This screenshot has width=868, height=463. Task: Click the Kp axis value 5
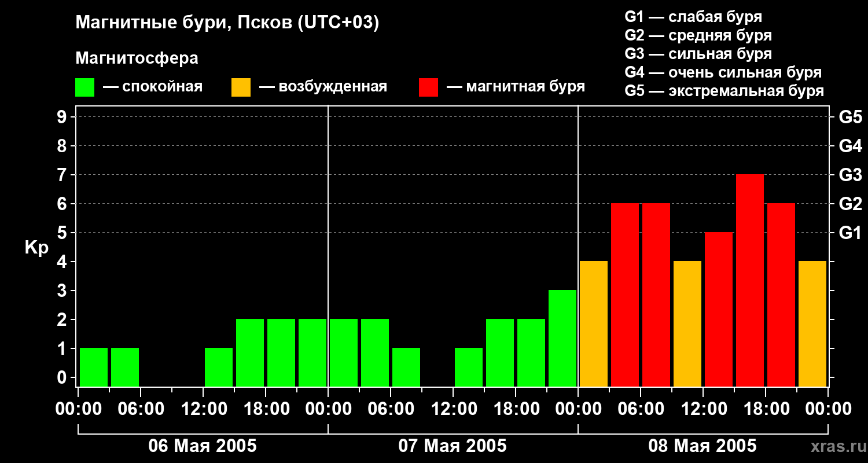pyautogui.click(x=63, y=233)
